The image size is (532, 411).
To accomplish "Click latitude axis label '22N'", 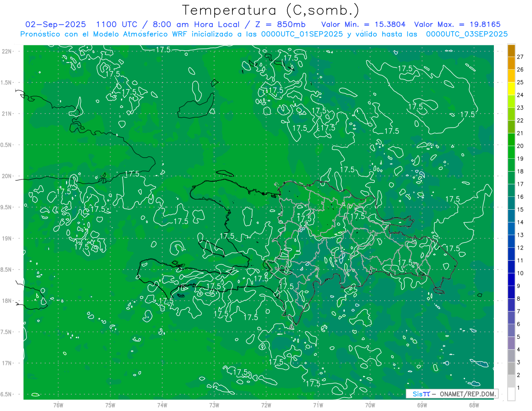I will [x=7, y=51].
